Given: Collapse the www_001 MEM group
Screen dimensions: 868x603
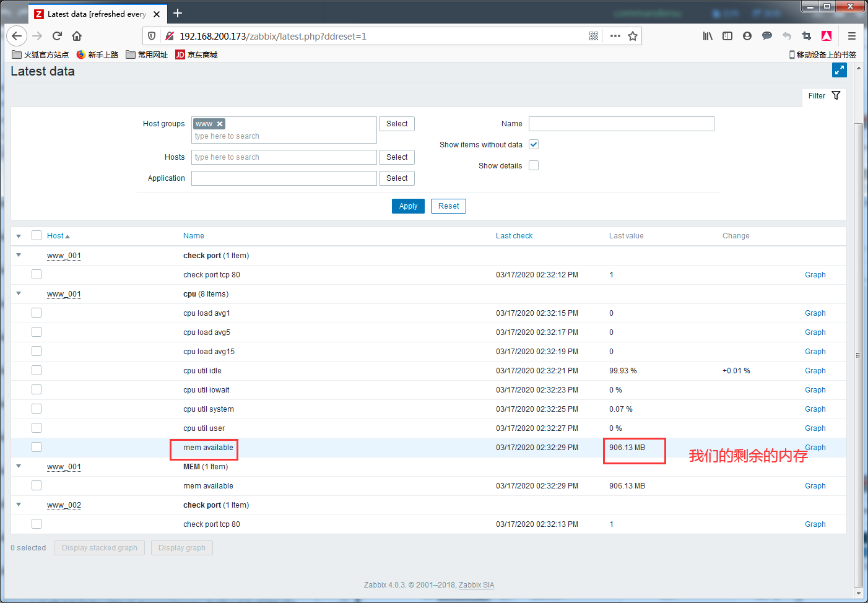Looking at the screenshot, I should 19,466.
